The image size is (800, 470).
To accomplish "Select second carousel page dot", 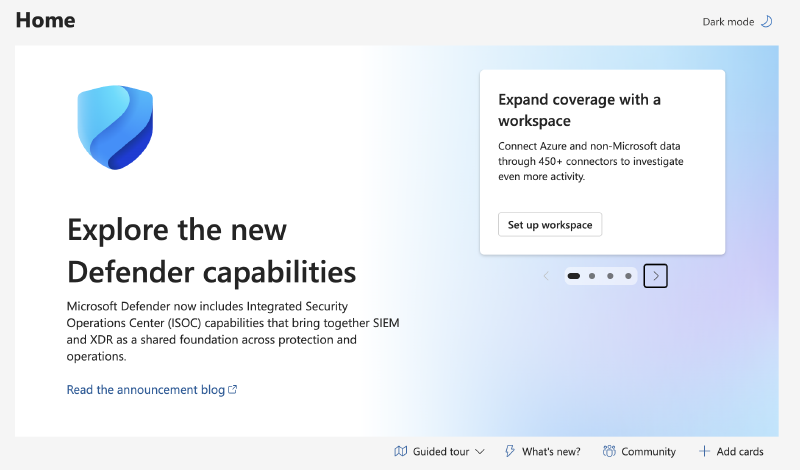I will pyautogui.click(x=592, y=276).
